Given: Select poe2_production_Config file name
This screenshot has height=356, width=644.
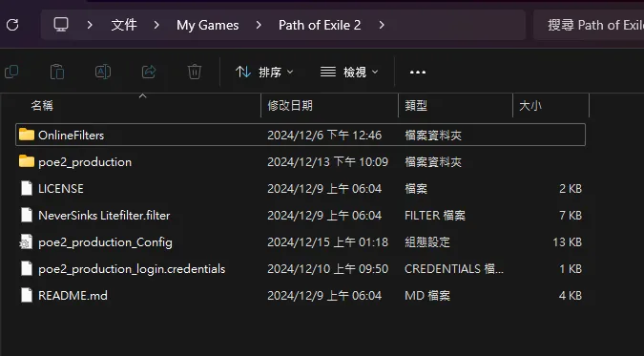Looking at the screenshot, I should 105,242.
